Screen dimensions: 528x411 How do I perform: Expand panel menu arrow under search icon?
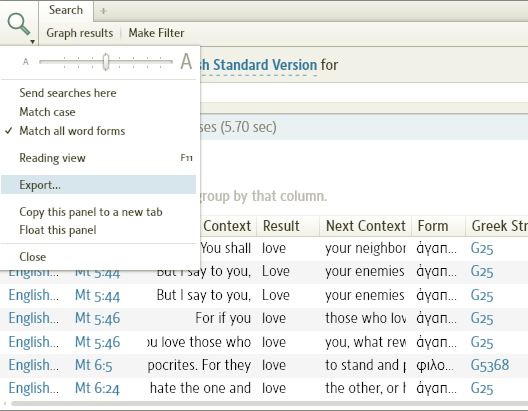coord(33,42)
